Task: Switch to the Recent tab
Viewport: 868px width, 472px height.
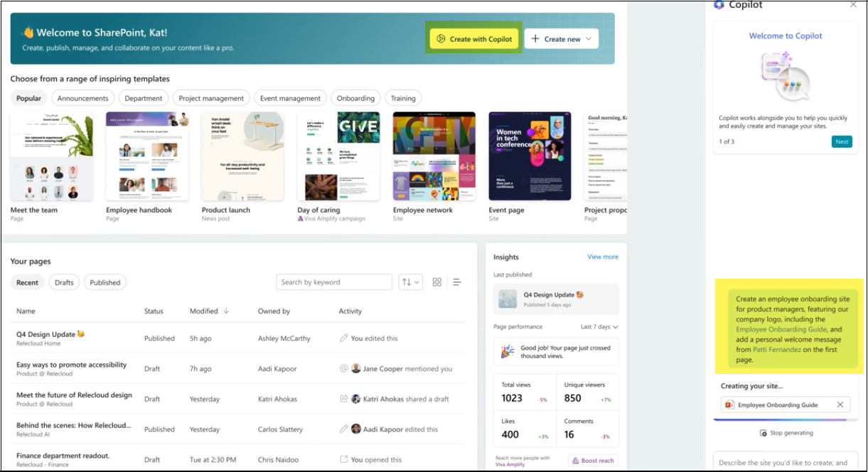Action: click(x=26, y=282)
